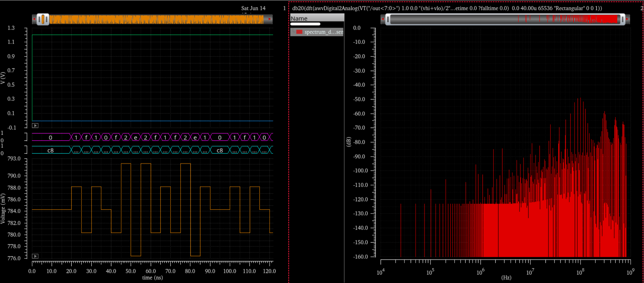Click the left scroll arrow on the time overview bar
The image size is (644, 283).
[34, 19]
